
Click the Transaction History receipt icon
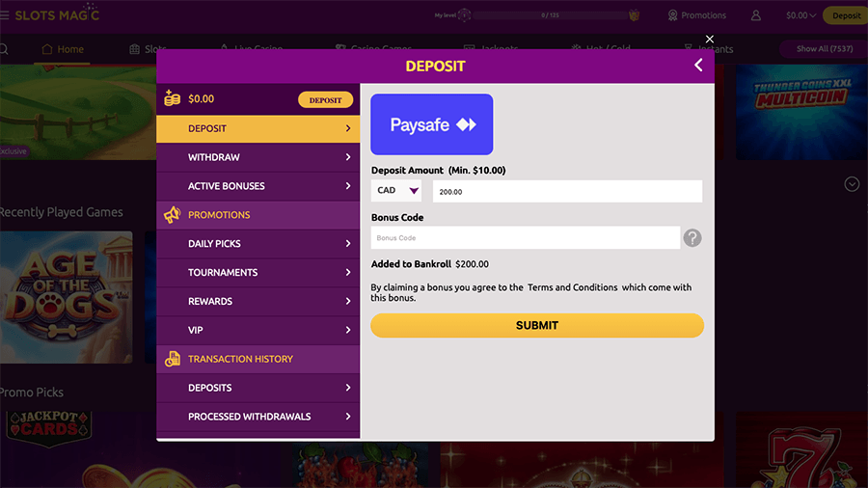(x=173, y=359)
